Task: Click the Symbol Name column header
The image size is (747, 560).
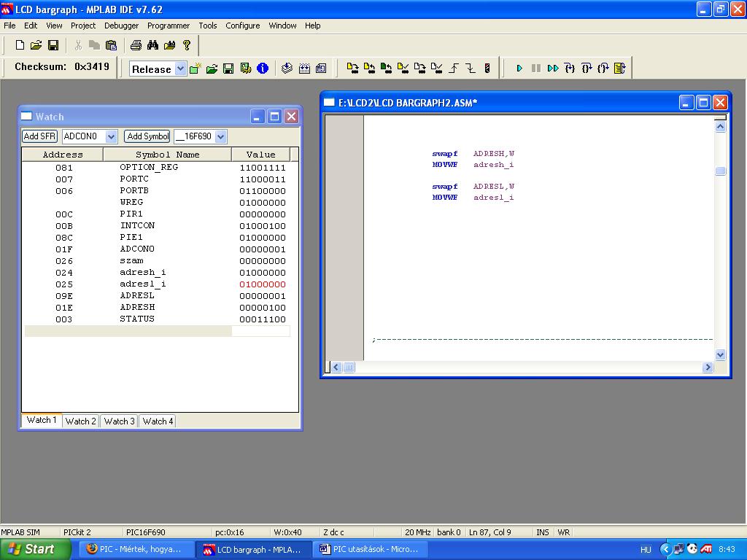Action: [167, 155]
